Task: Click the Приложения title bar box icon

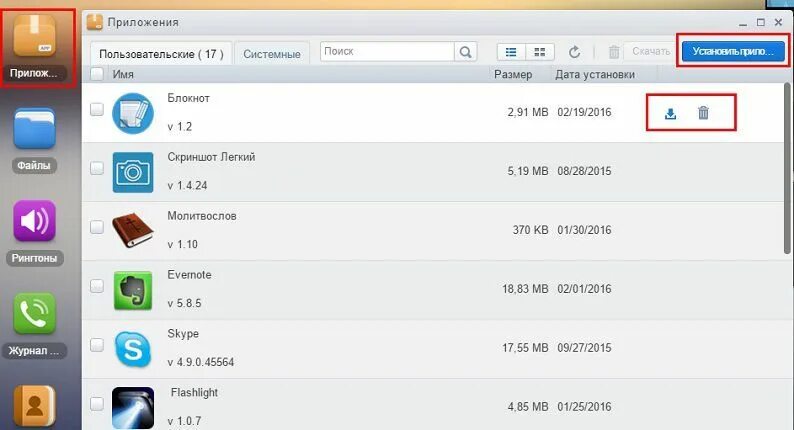Action: [94, 22]
